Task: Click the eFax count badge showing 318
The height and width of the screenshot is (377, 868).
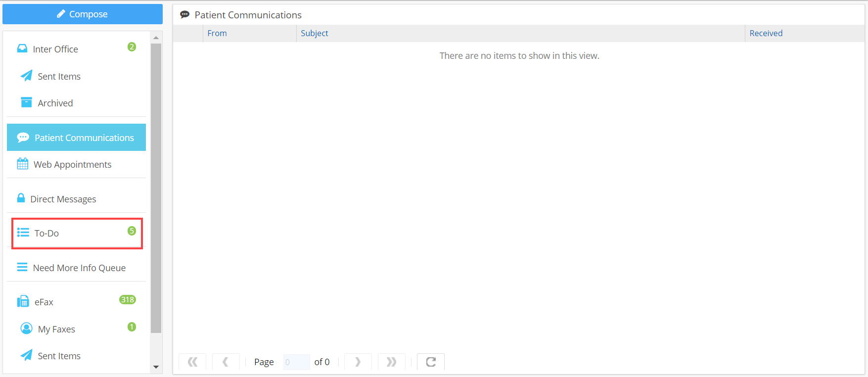Action: tap(128, 300)
